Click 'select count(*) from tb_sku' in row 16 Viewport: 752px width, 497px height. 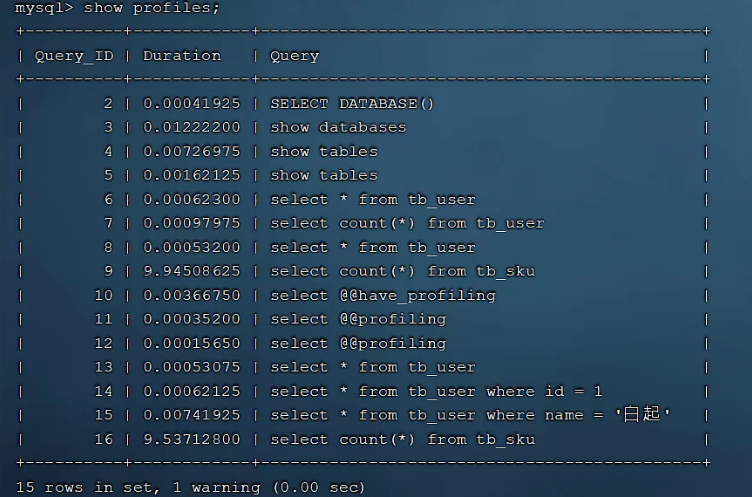[402, 439]
